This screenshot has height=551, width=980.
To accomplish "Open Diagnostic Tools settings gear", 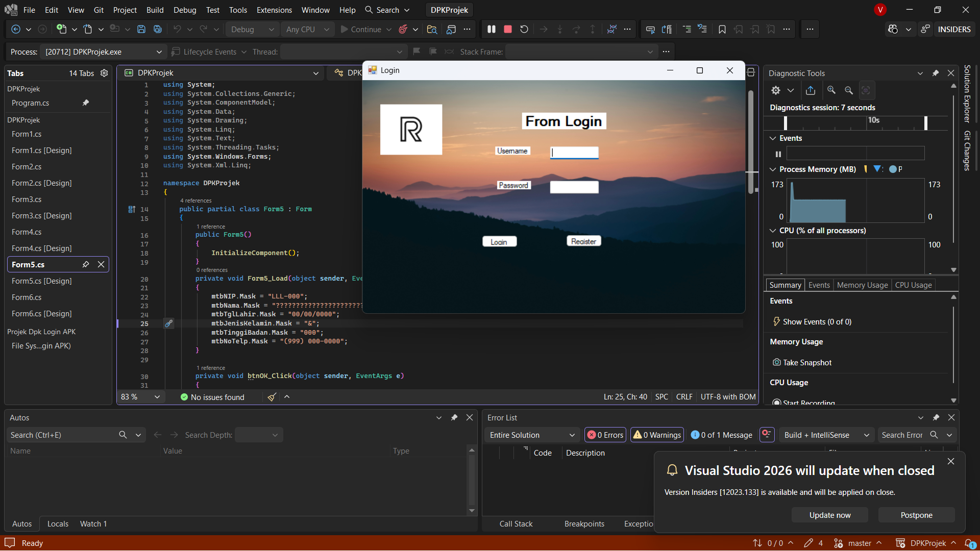I will tap(776, 90).
